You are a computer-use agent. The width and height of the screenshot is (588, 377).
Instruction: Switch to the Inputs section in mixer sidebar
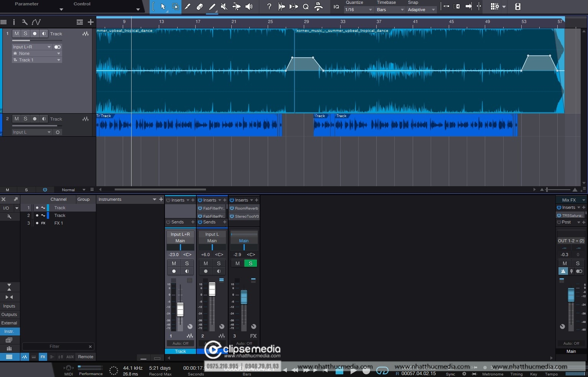pyautogui.click(x=9, y=306)
